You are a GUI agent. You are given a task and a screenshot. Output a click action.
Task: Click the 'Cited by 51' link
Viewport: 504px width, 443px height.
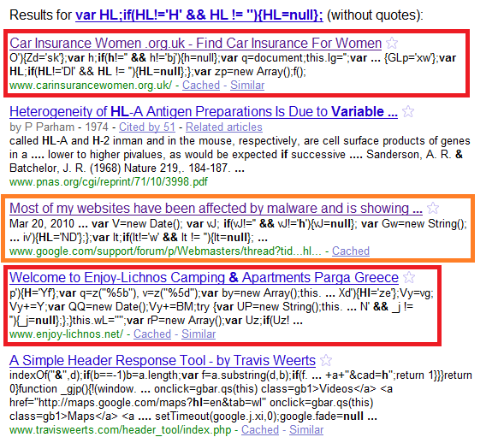147,127
